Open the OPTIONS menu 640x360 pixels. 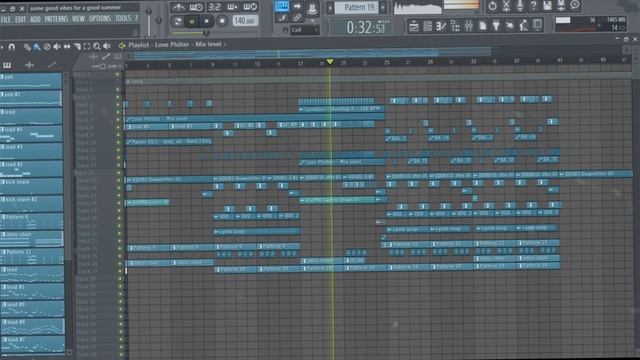(x=100, y=19)
